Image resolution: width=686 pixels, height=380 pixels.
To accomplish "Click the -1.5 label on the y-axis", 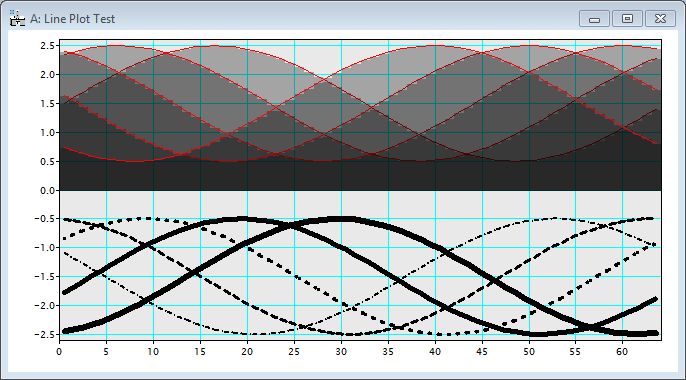I will [x=45, y=276].
